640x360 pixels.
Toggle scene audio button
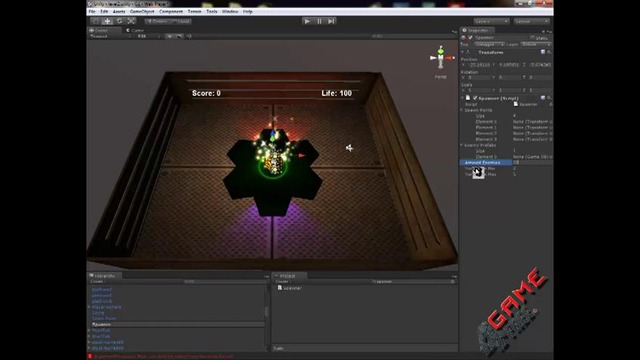189,36
